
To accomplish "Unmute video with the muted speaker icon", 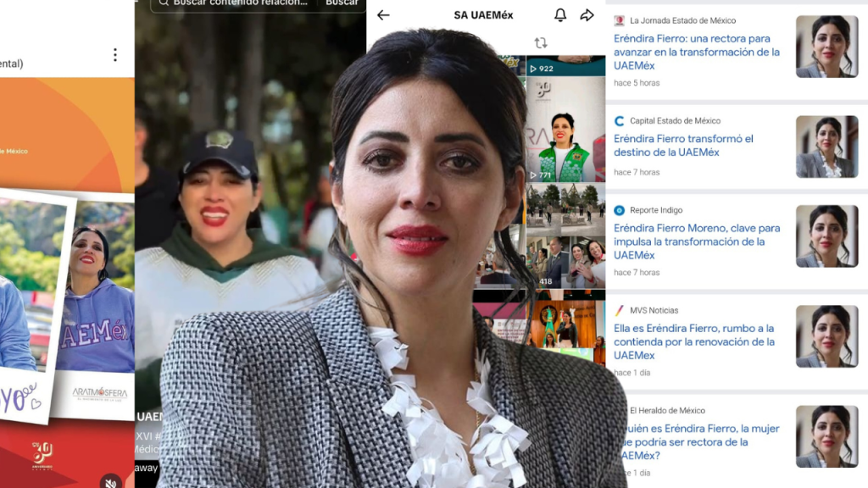I will tap(111, 482).
